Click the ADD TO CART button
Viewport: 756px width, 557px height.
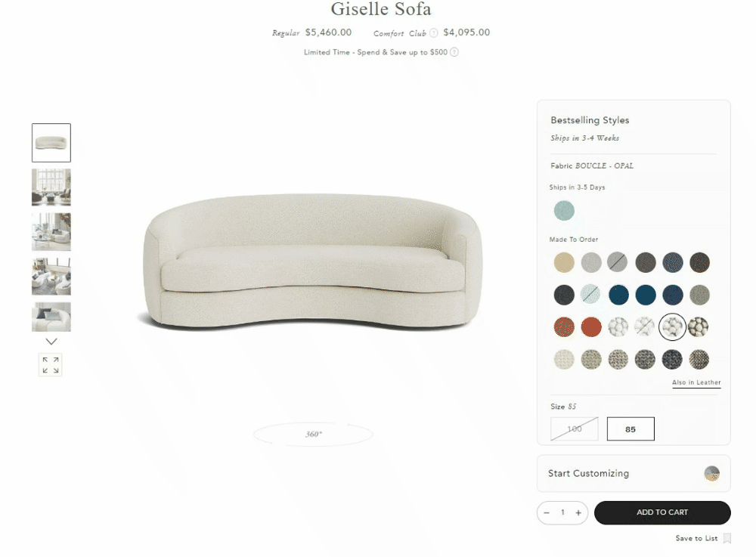tap(662, 512)
